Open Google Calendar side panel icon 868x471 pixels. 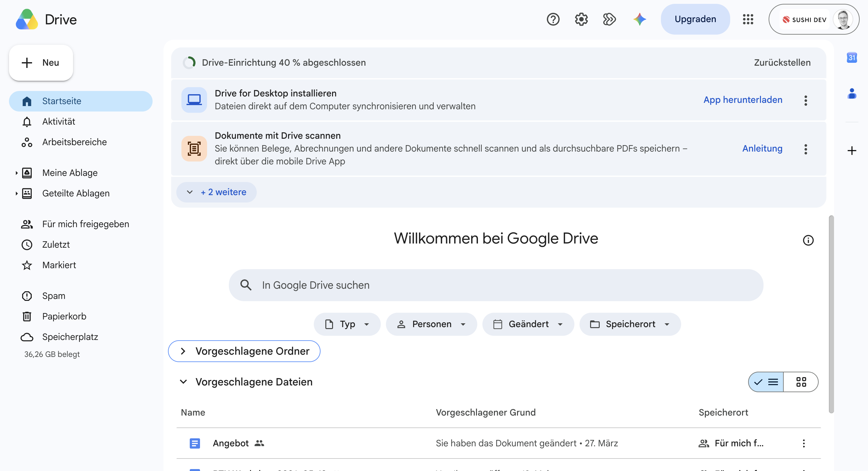[851, 58]
